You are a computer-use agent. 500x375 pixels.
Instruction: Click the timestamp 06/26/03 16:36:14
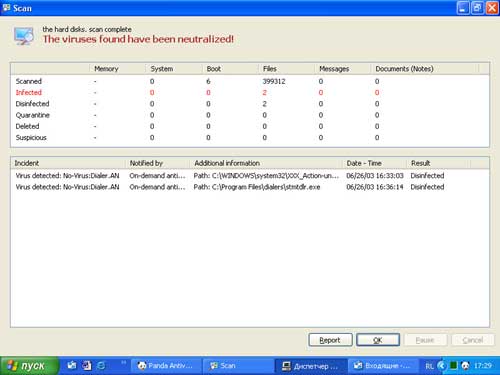[375, 187]
